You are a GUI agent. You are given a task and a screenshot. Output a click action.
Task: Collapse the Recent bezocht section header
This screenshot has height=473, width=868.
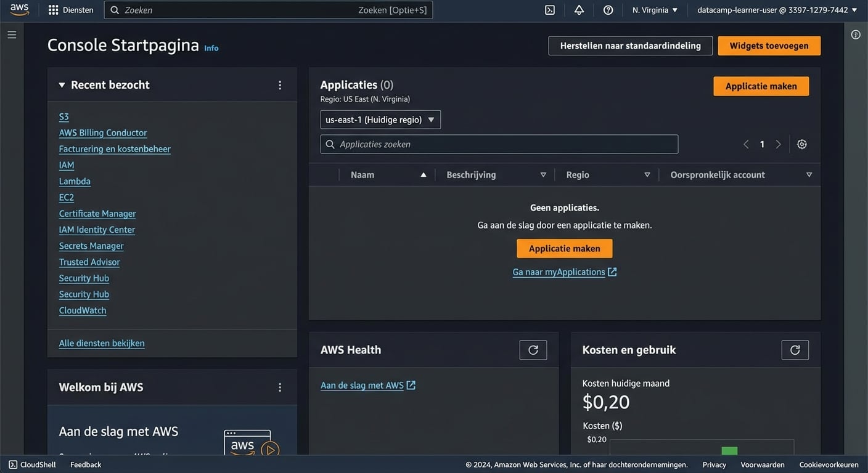pyautogui.click(x=60, y=84)
